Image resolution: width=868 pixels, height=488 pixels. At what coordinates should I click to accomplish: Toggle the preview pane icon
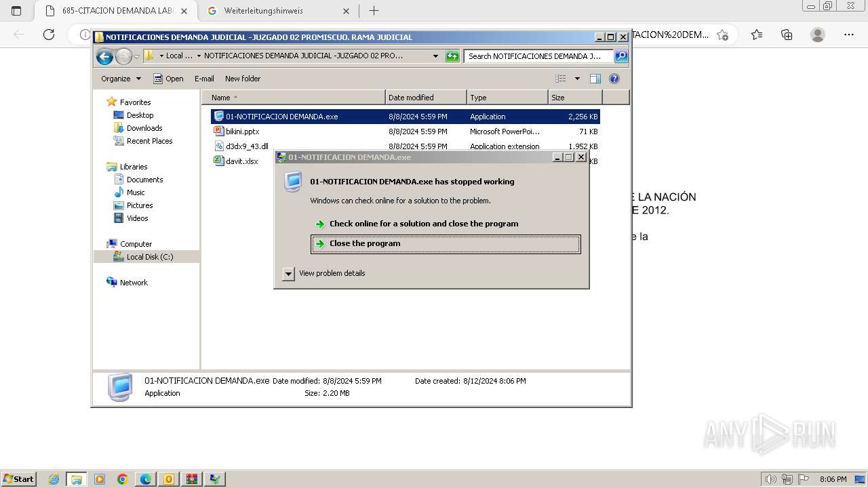point(595,79)
